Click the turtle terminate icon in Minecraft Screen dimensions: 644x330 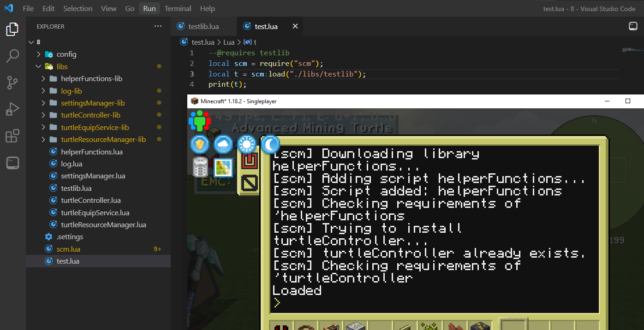coord(250,183)
